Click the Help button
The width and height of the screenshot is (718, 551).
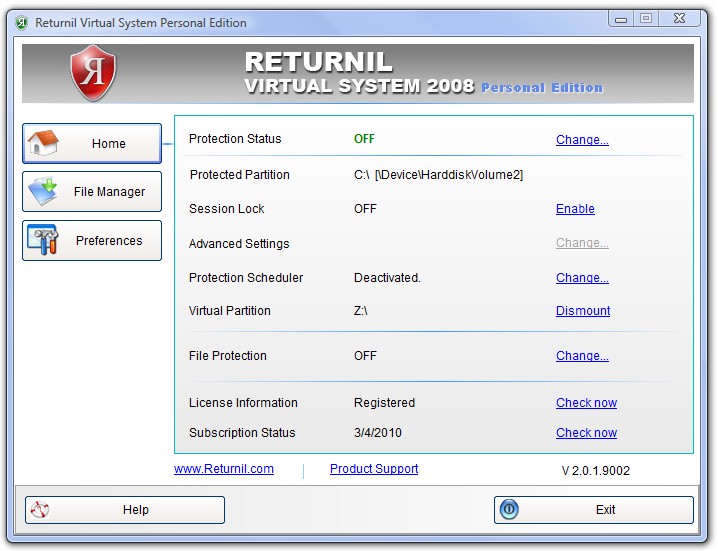[x=125, y=510]
